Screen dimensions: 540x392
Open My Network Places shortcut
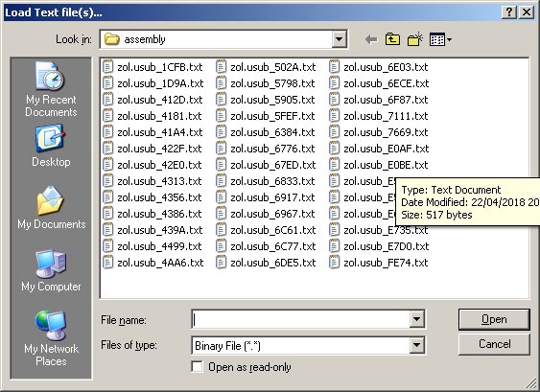tap(51, 338)
